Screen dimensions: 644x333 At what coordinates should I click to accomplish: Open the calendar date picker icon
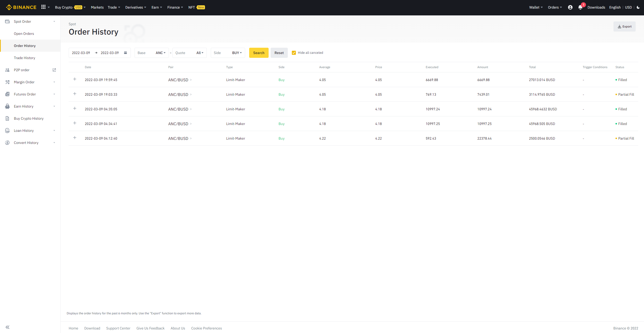tap(125, 53)
